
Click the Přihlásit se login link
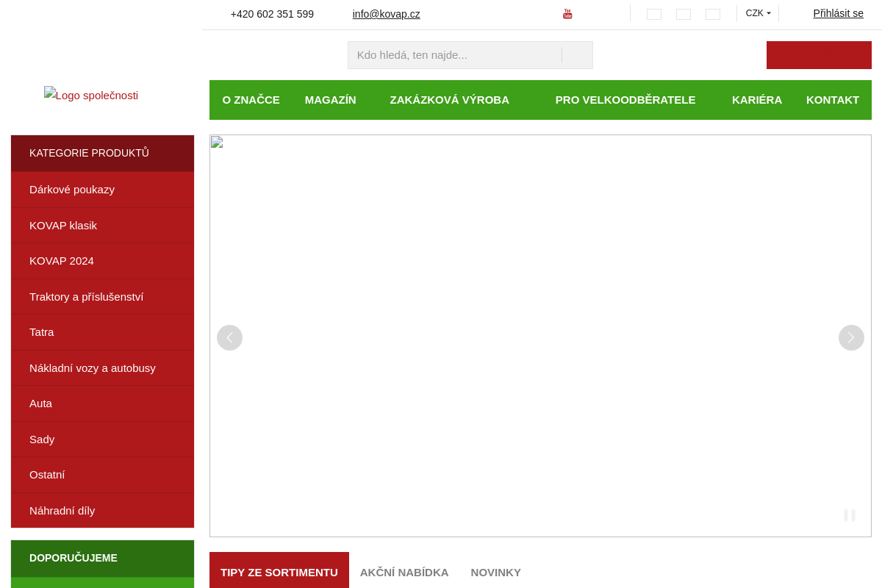pyautogui.click(x=838, y=13)
